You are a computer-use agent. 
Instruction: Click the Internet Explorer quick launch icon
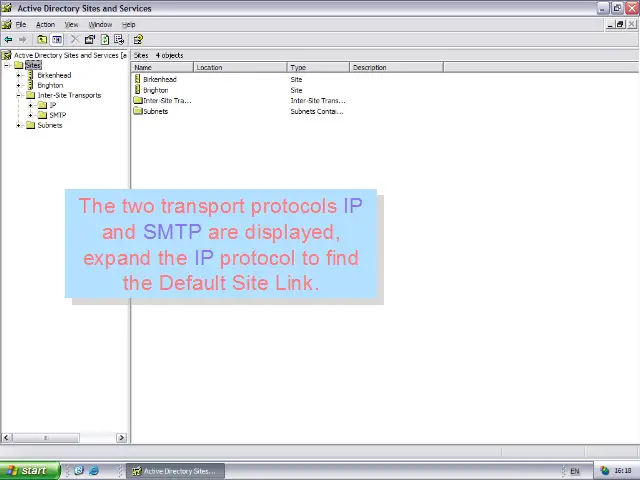click(94, 470)
